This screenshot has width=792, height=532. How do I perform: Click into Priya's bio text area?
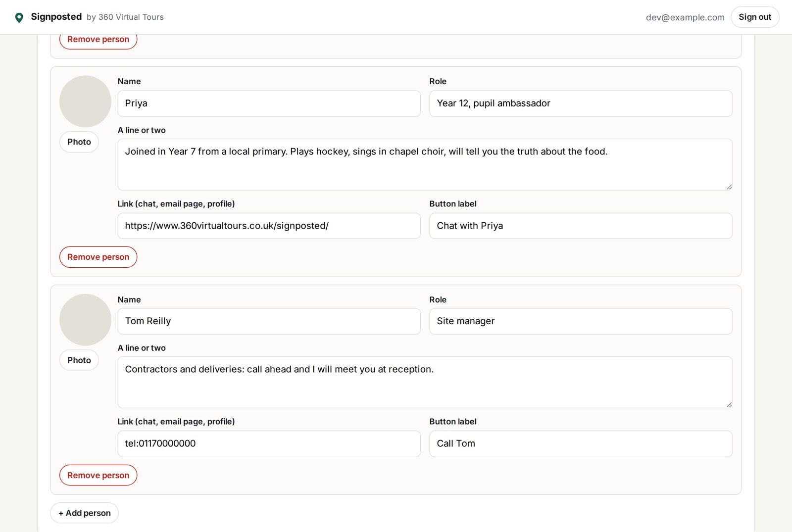[x=425, y=164]
